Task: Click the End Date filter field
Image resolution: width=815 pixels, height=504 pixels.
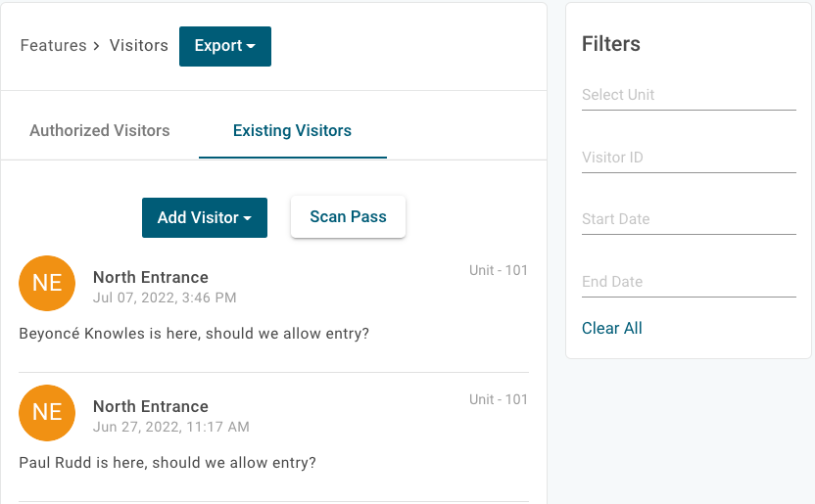Action: tap(688, 282)
